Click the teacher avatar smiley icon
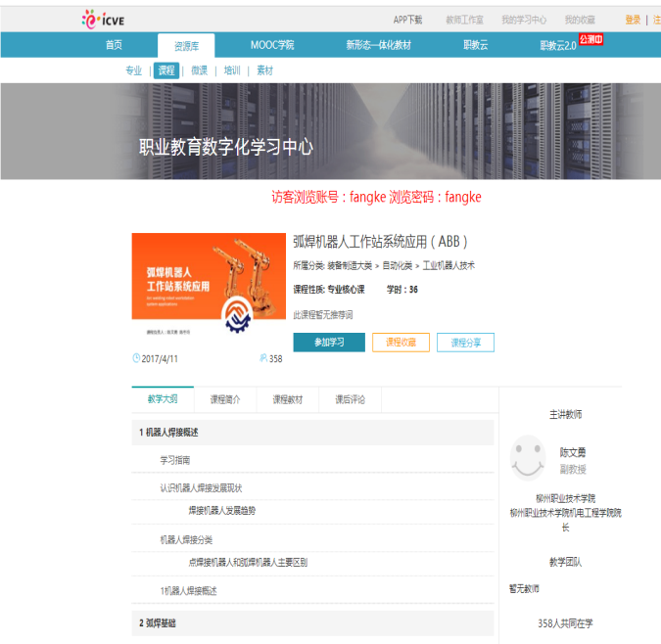 (529, 458)
